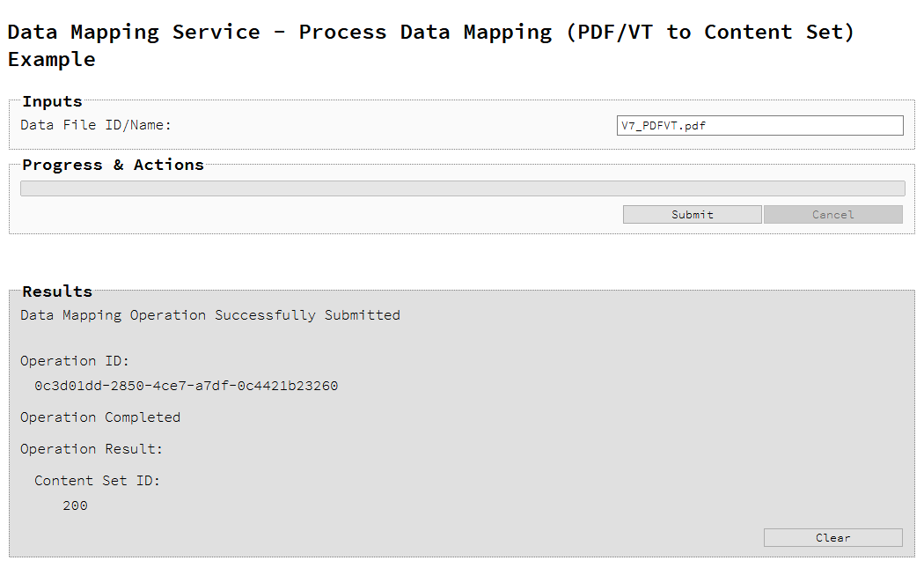Viewport: 924px width, 568px height.
Task: Click the 'Operation ID:' label
Action: click(75, 361)
